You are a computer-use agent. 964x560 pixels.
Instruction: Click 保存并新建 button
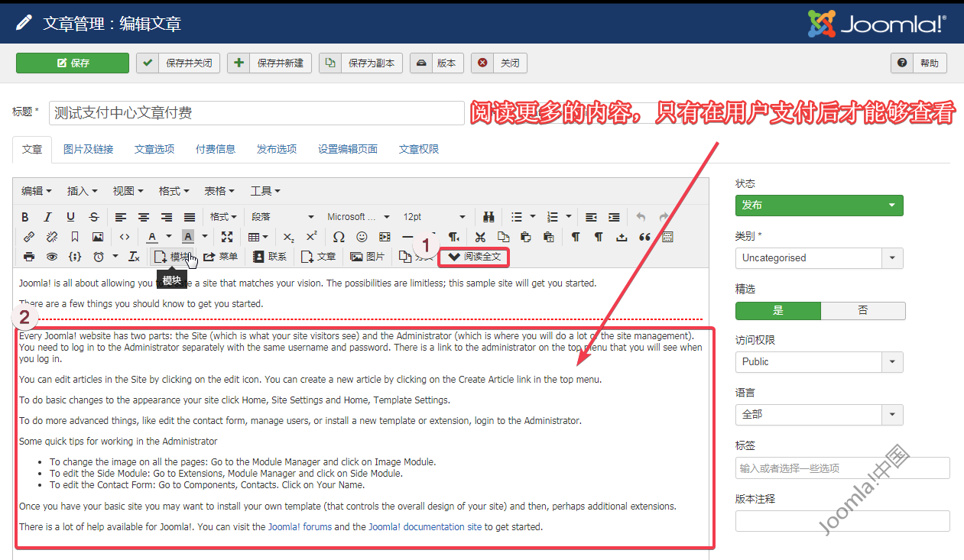click(270, 63)
